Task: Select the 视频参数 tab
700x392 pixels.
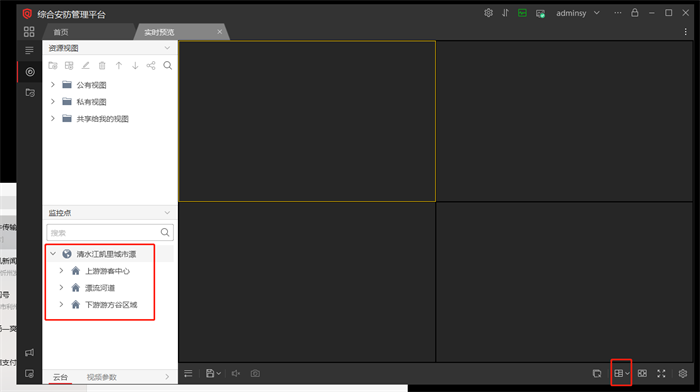Action: coord(102,377)
